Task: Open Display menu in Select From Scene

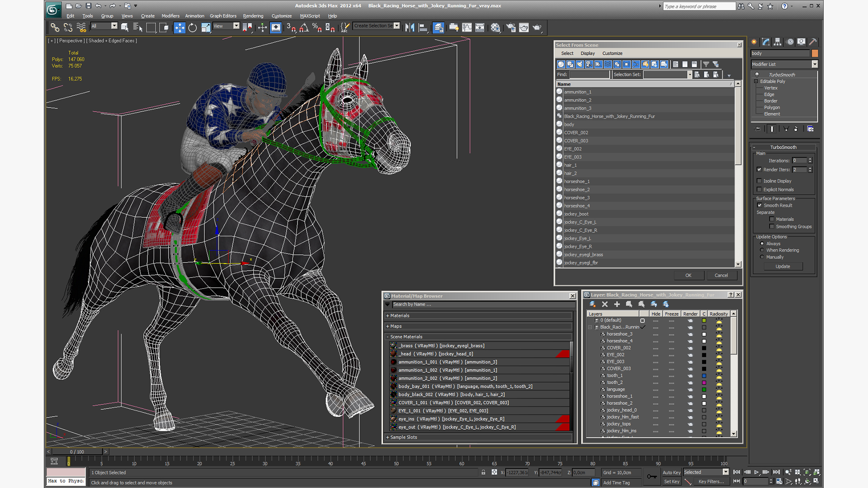Action: 587,53
